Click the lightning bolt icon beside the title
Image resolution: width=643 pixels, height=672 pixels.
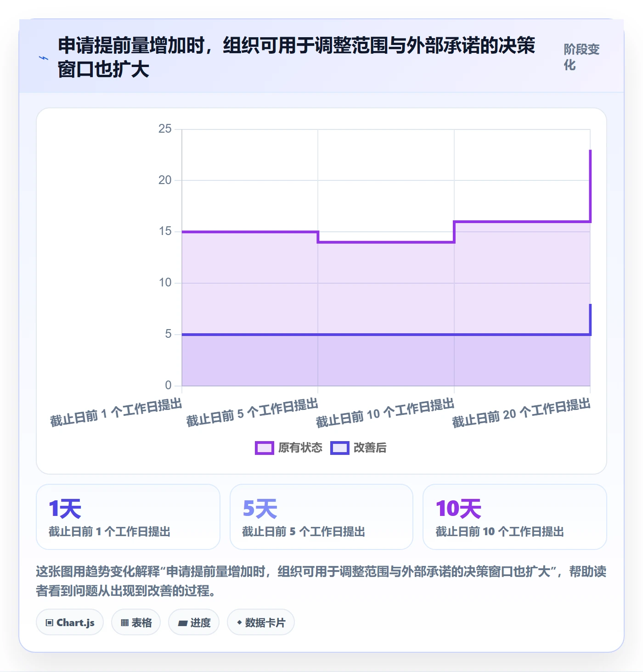(44, 58)
